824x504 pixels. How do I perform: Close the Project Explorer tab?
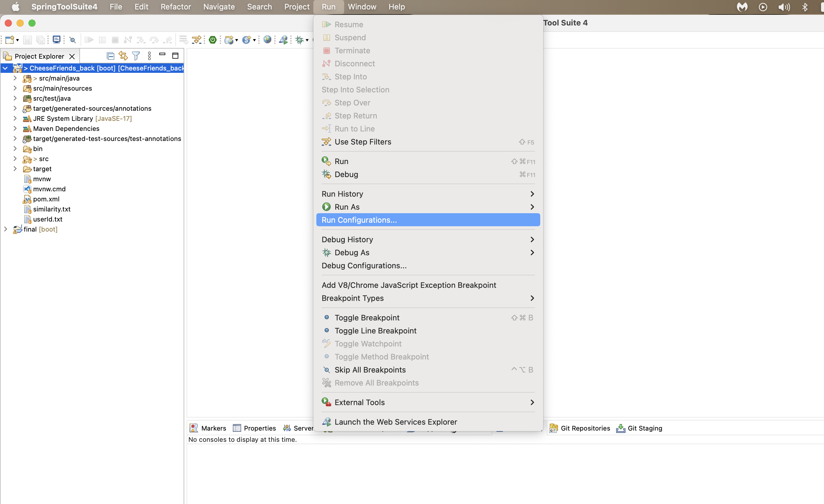[x=72, y=57]
